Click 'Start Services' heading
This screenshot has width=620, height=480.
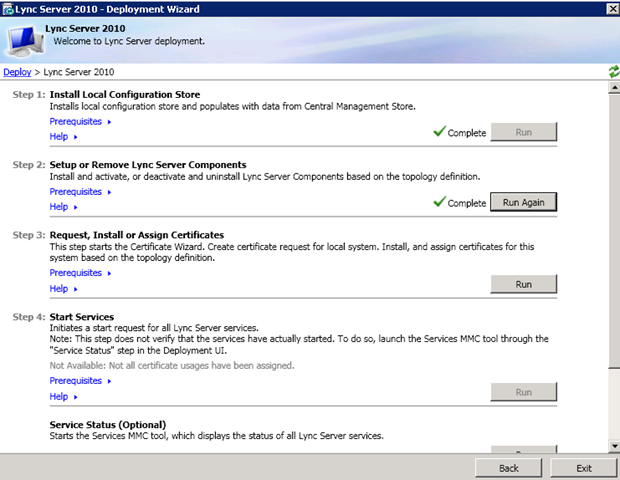[82, 317]
